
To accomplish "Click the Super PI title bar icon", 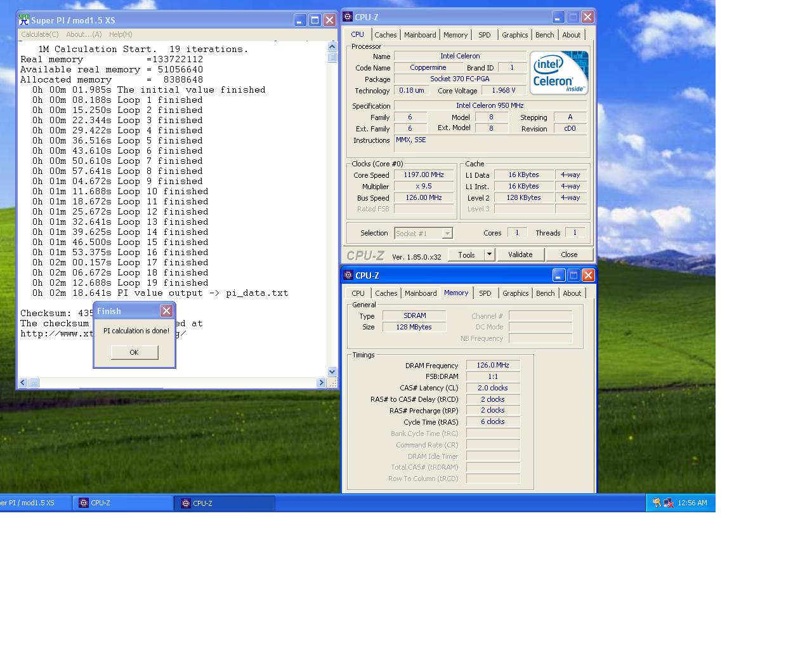I will [x=24, y=20].
